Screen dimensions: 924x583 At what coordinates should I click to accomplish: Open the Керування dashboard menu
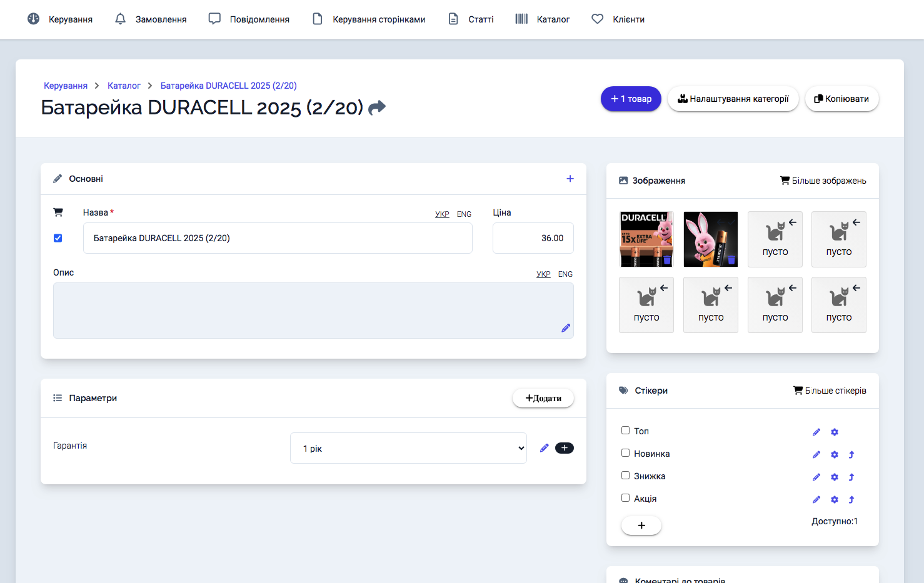pyautogui.click(x=60, y=19)
